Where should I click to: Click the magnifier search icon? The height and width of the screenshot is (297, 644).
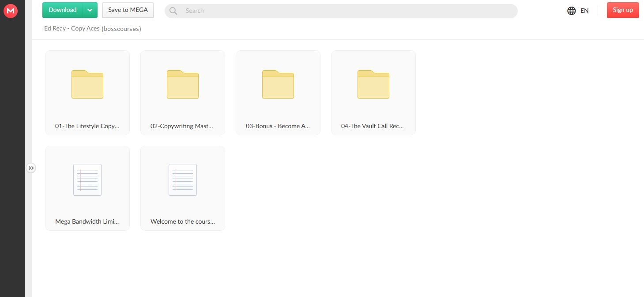(x=173, y=11)
